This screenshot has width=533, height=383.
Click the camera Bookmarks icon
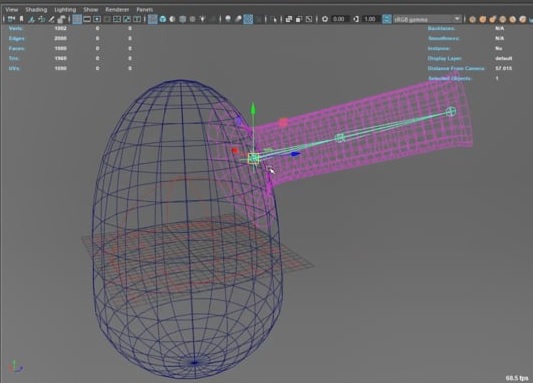click(21, 19)
